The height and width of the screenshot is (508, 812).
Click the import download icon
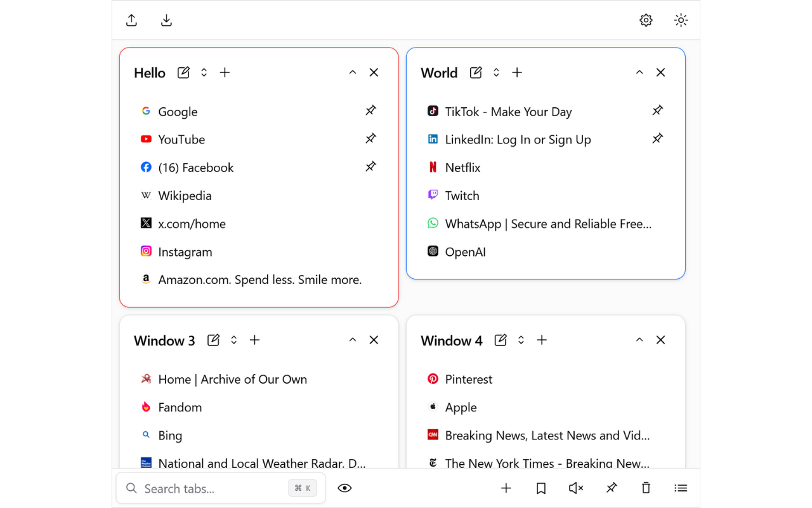[x=166, y=20]
